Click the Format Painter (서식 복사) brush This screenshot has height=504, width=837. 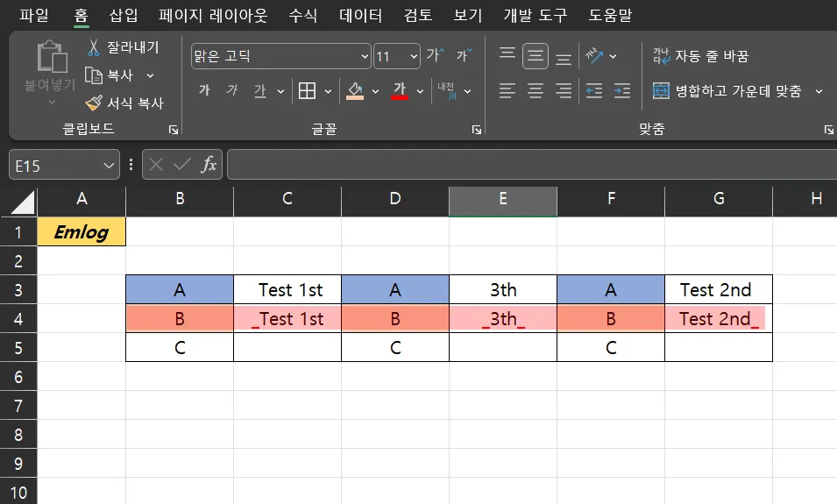pos(94,103)
